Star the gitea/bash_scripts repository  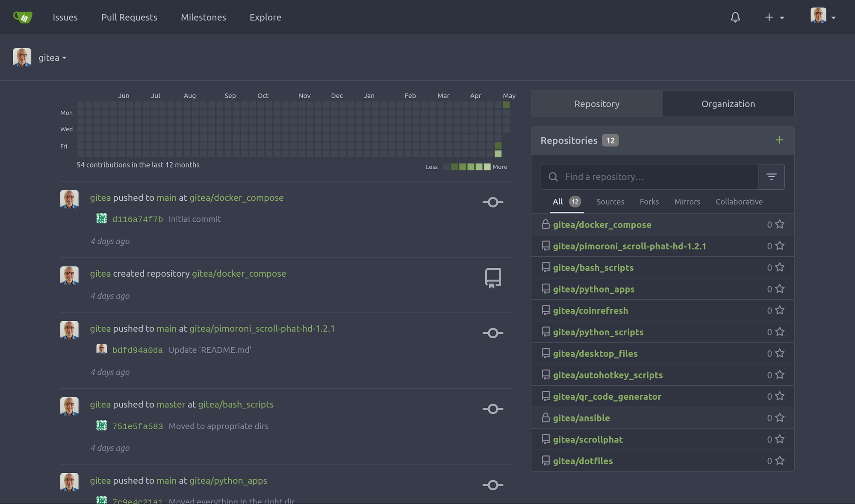pyautogui.click(x=780, y=267)
